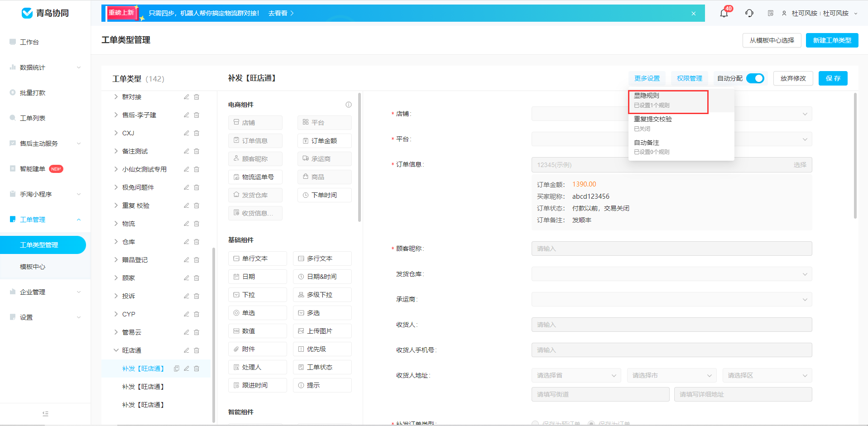
Task: Delete the CXJ type with trash icon
Action: (x=197, y=133)
